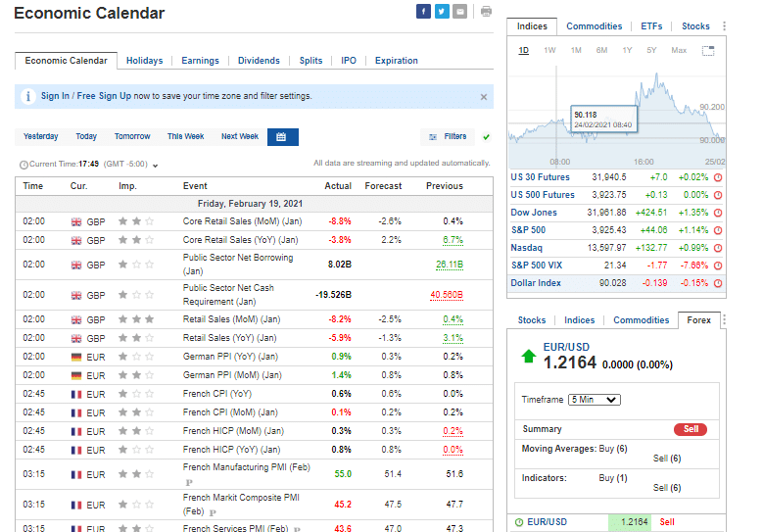Set chart range to 1Y

tap(627, 50)
